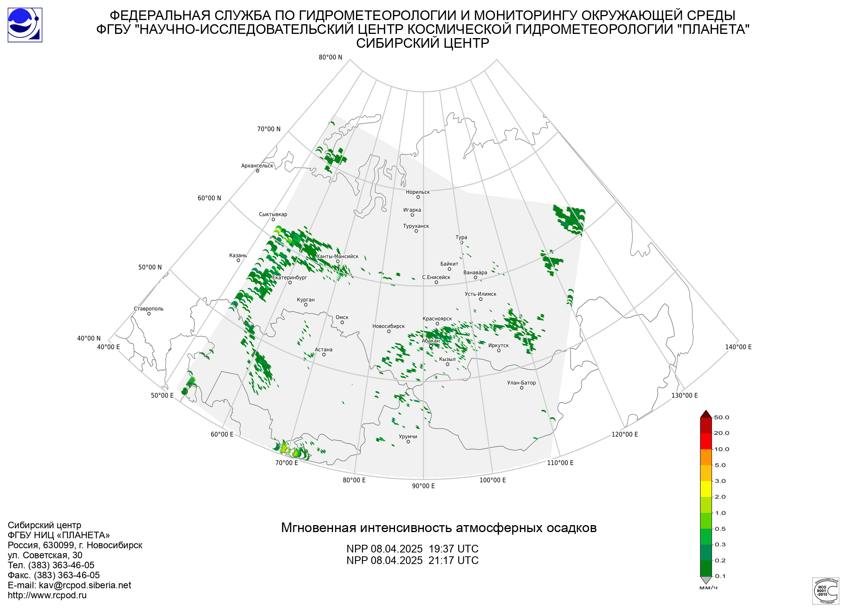The width and height of the screenshot is (847, 616).
Task: Click the 140°00 E longitude label
Action: 738,347
